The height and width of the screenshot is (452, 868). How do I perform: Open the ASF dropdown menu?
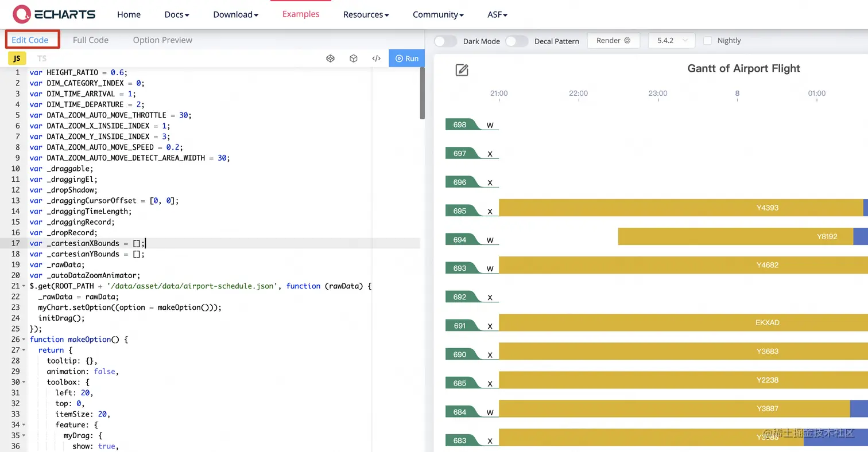point(497,14)
